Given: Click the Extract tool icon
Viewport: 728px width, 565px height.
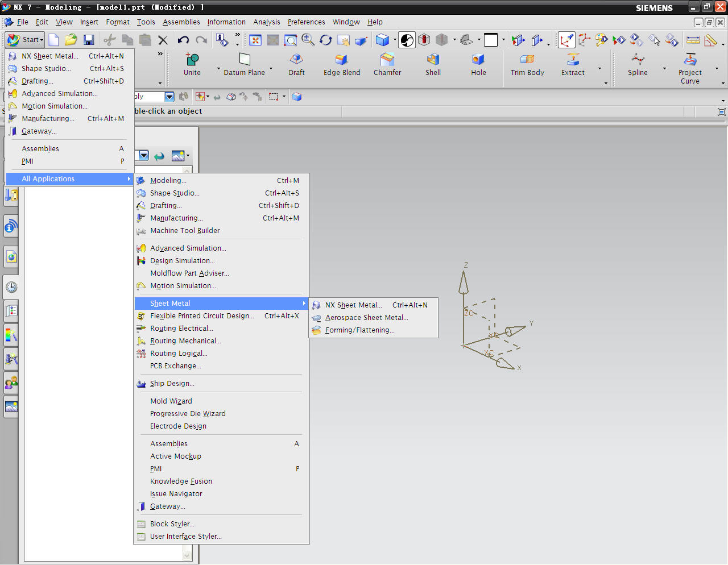Looking at the screenshot, I should (573, 64).
